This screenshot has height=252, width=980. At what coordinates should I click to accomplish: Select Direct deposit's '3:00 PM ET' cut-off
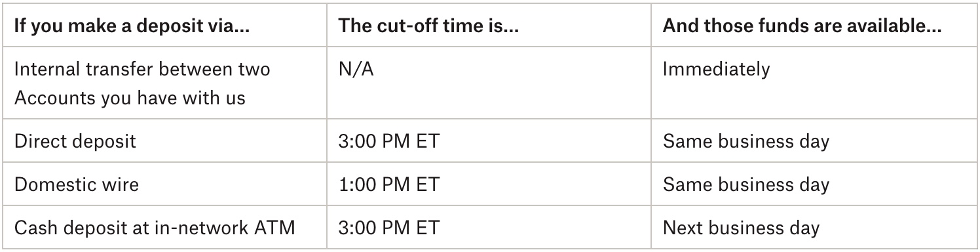point(389,140)
